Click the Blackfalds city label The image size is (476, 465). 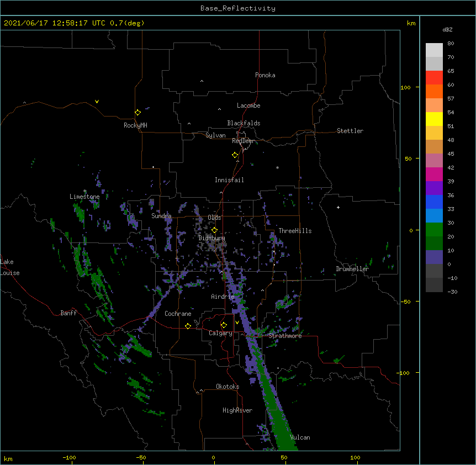click(244, 123)
